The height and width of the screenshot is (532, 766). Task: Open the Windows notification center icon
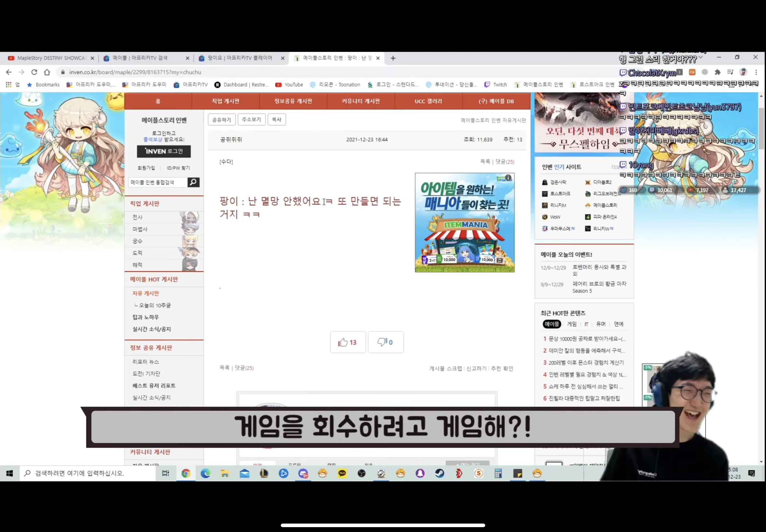point(751,473)
